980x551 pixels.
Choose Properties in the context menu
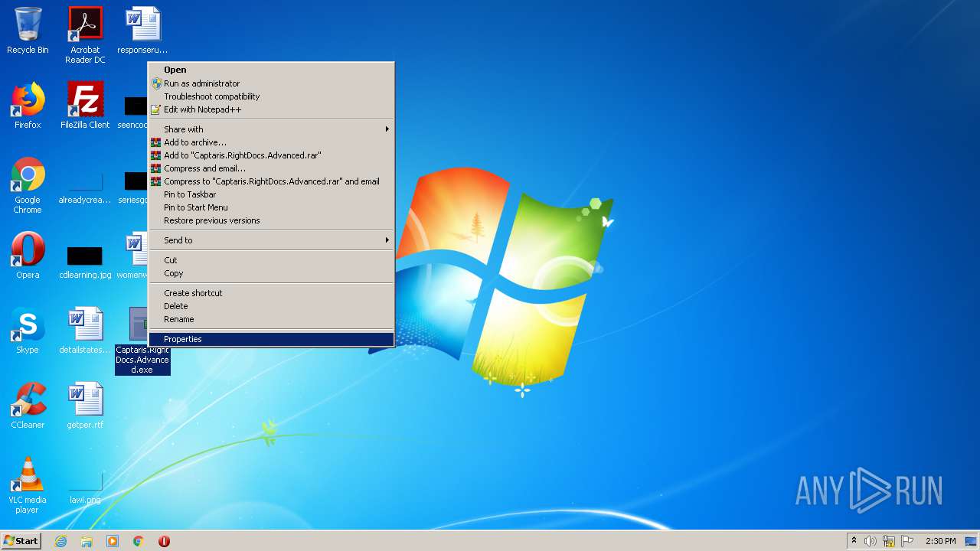pyautogui.click(x=271, y=339)
